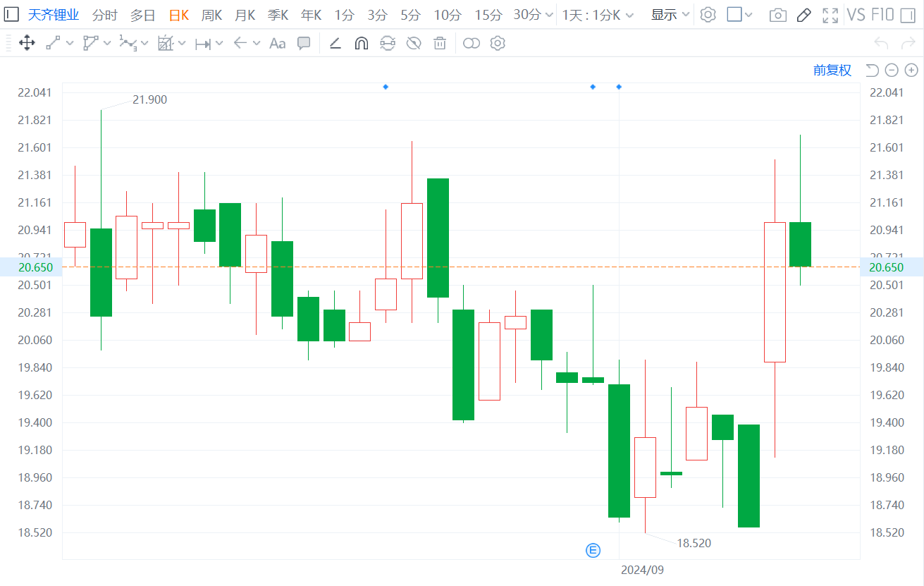924x586 pixels.
Task: Click the undo arrow in drawing toolbar
Action: [x=881, y=44]
